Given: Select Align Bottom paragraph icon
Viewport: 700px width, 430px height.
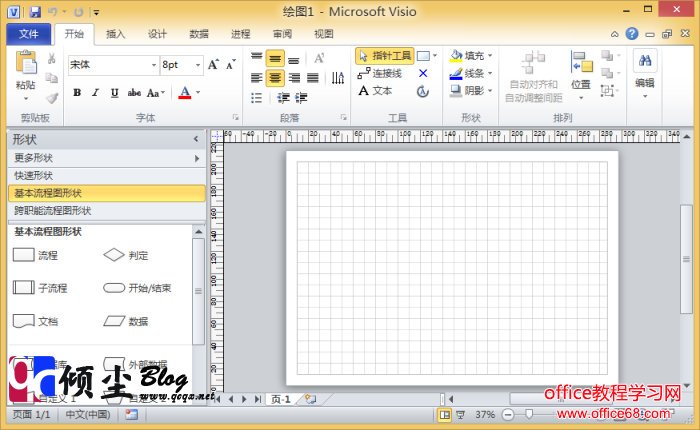Looking at the screenshot, I should click(294, 59).
